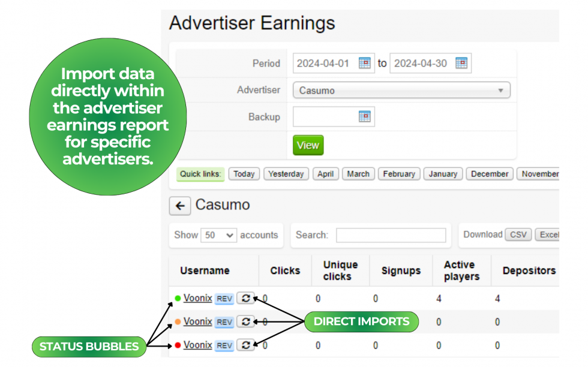
Task: Download the report as CSV
Action: [x=517, y=234]
